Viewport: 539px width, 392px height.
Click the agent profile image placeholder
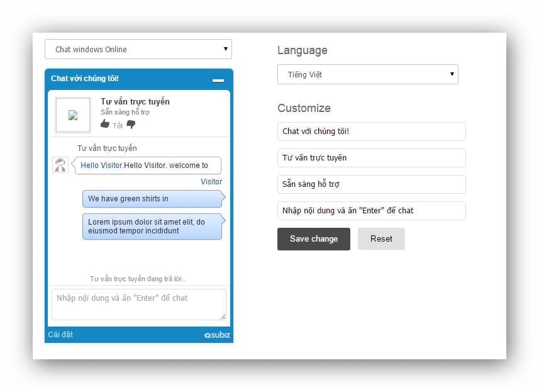point(73,115)
